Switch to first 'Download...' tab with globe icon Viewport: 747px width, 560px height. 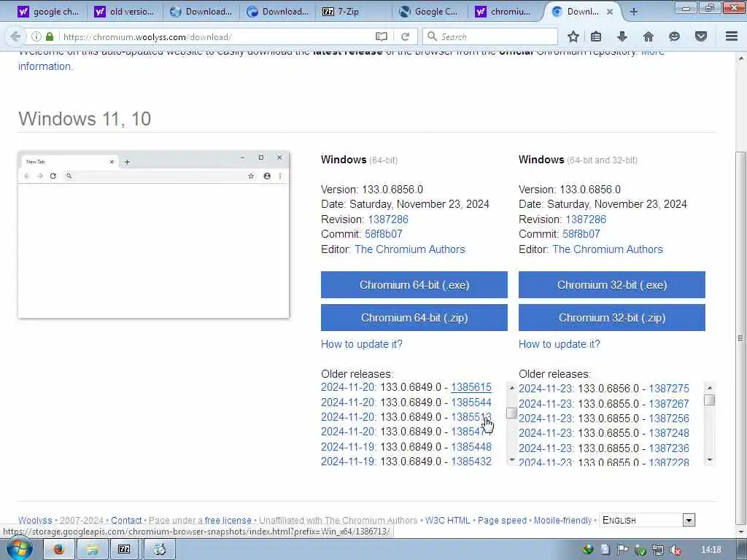click(x=201, y=12)
